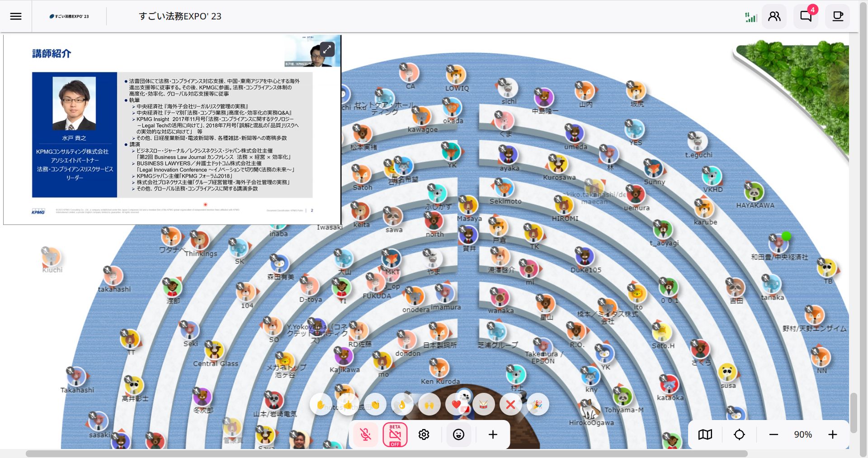Image resolution: width=868 pixels, height=458 pixels.
Task: Select the Central Glass avatar
Action: point(214,350)
